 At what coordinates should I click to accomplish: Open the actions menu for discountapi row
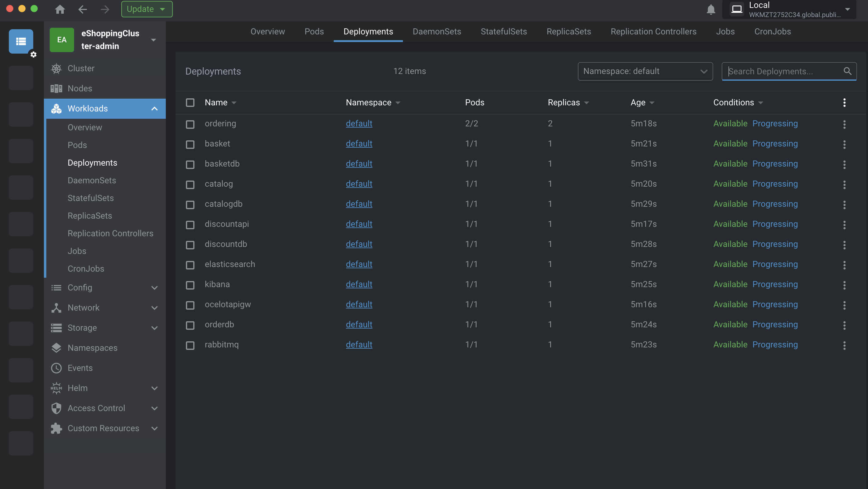click(x=844, y=225)
